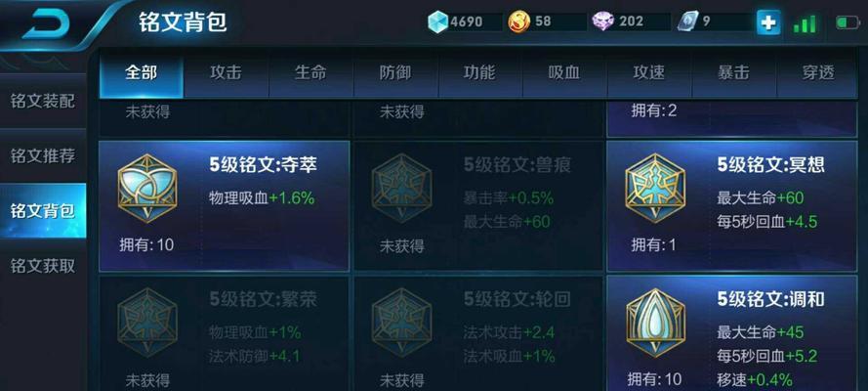Switch to the 生命 filter tab

coord(310,72)
